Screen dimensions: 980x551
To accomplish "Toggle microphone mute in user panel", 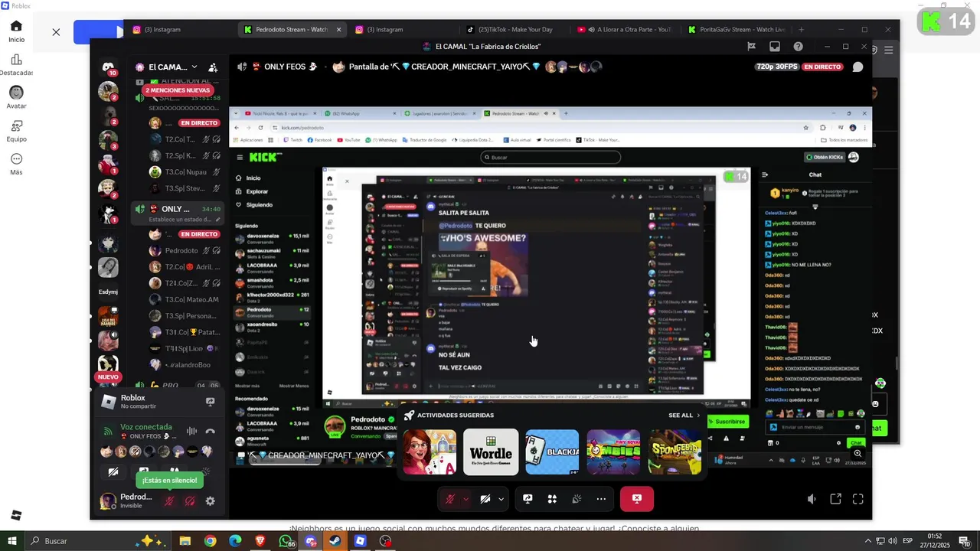I will click(x=170, y=501).
